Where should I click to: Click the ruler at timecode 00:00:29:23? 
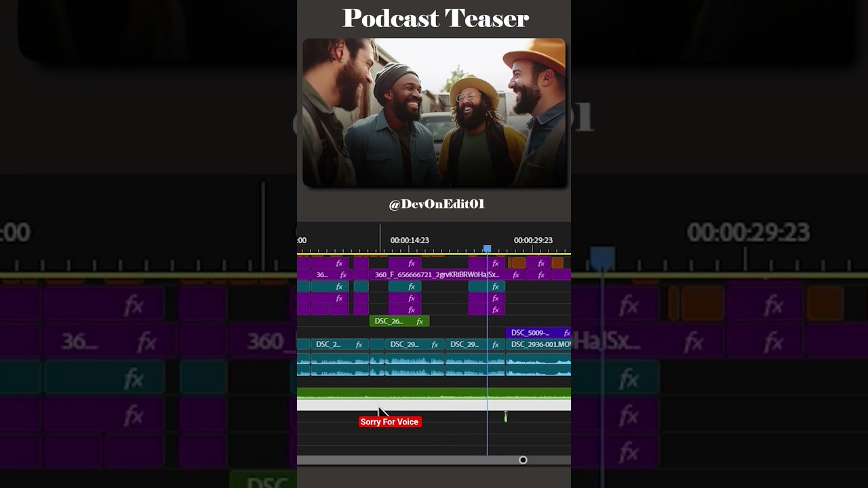[x=533, y=240]
